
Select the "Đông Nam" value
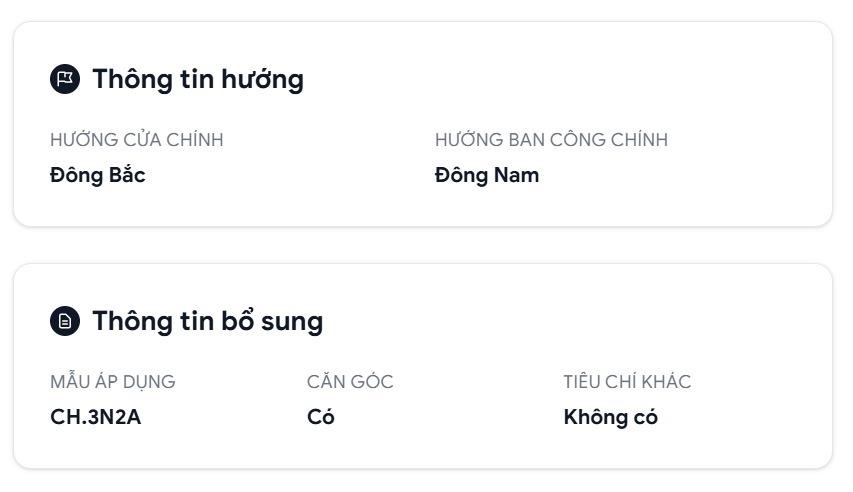tap(487, 175)
